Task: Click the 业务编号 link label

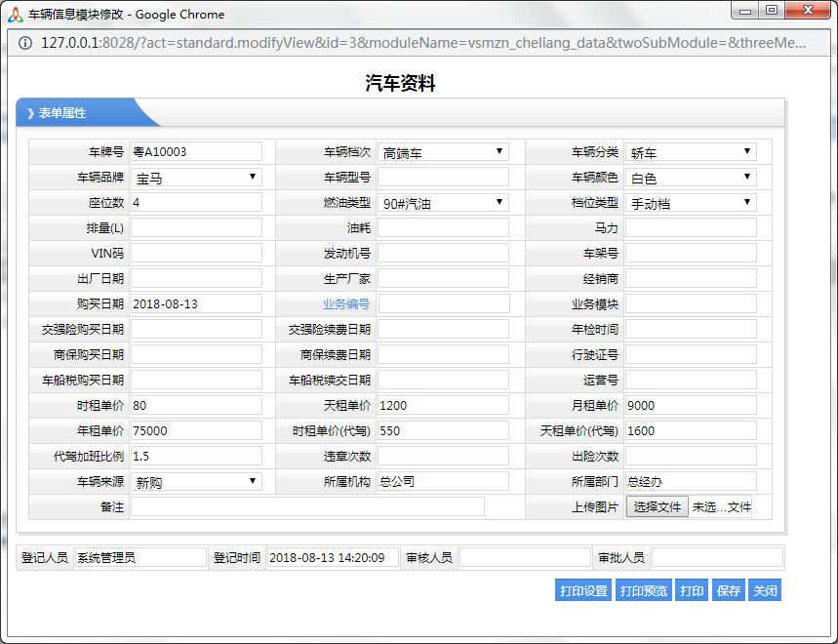Action: [x=346, y=304]
